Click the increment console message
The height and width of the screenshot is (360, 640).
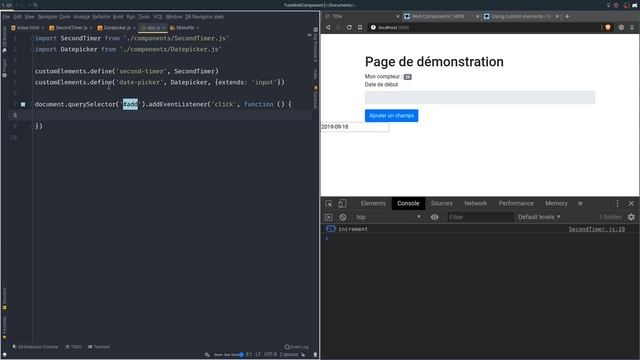tap(353, 229)
